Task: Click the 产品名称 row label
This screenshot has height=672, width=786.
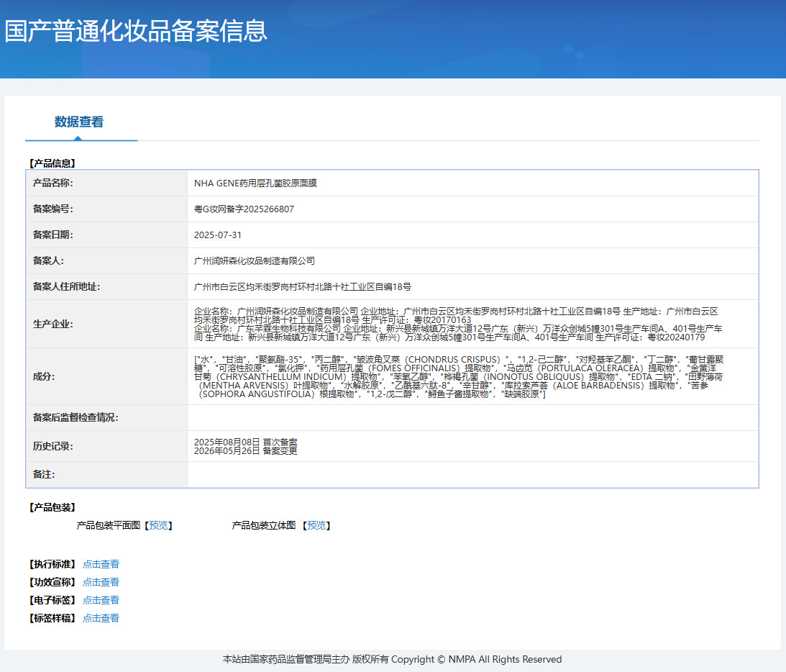Action: pyautogui.click(x=53, y=183)
